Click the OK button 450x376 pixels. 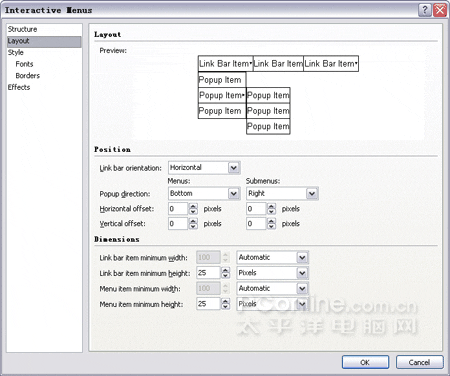[365, 362]
